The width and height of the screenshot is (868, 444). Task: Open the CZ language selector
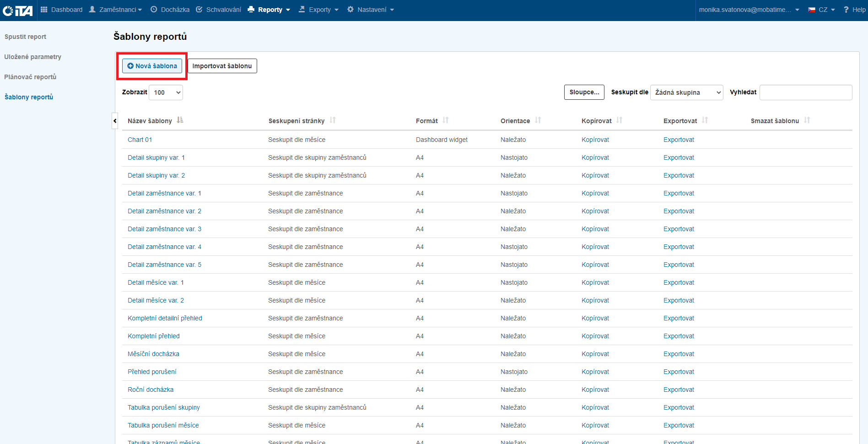coord(822,10)
